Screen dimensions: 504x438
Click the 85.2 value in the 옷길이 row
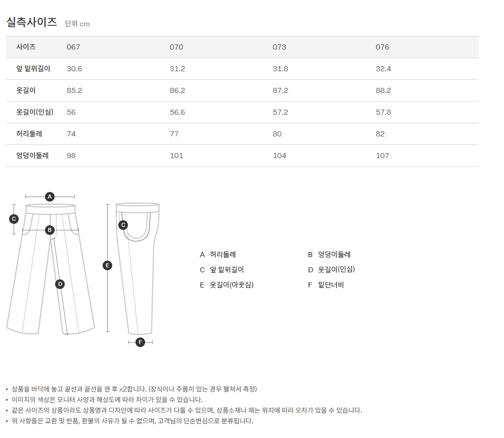pyautogui.click(x=74, y=90)
